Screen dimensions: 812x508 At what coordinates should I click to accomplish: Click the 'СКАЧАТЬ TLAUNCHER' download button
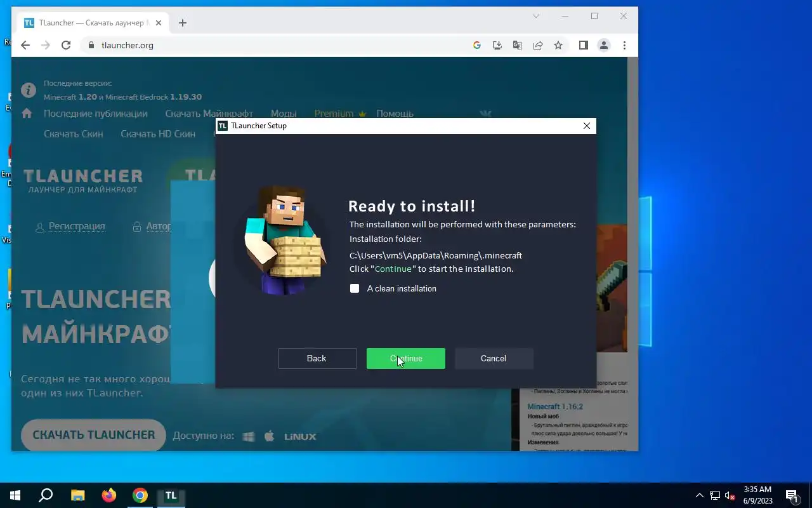93,435
